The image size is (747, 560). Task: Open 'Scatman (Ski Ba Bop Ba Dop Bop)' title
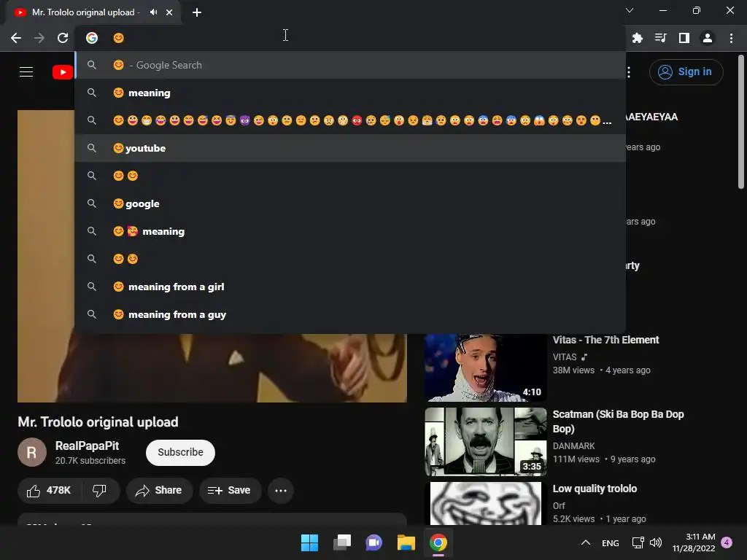tap(618, 421)
